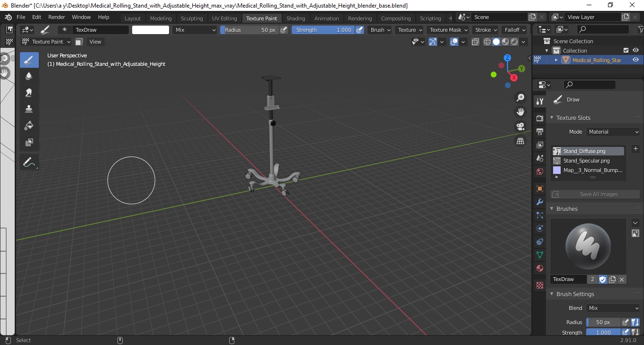Open the Brush popover dropdown
Viewport: 644px width, 345px height.
(381, 30)
